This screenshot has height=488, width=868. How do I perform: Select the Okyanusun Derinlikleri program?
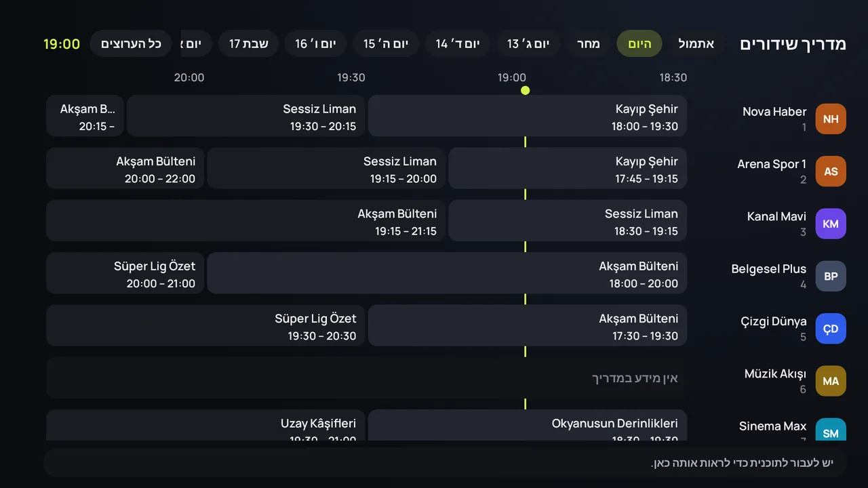(528, 426)
